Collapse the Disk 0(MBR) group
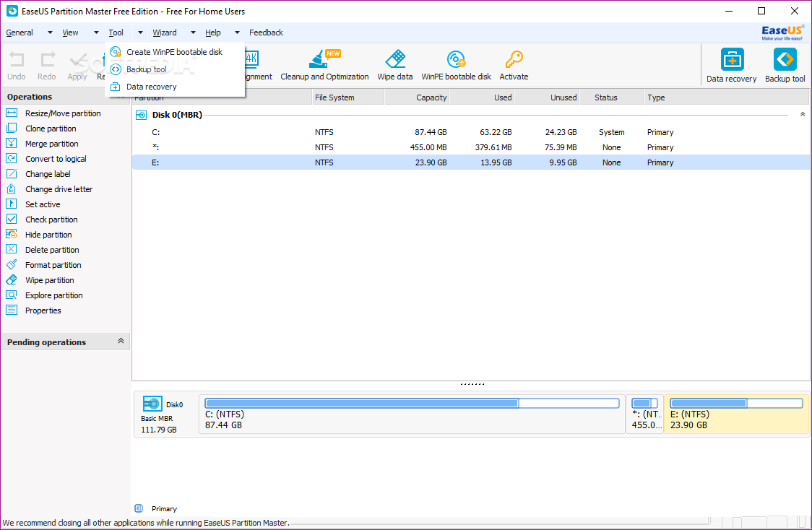This screenshot has width=812, height=530. coord(803,114)
